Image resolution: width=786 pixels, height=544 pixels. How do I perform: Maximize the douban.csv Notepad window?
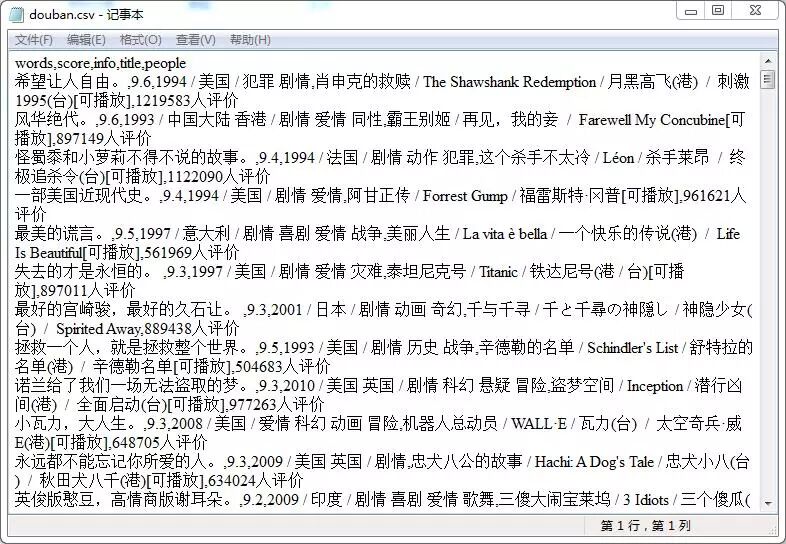point(718,11)
